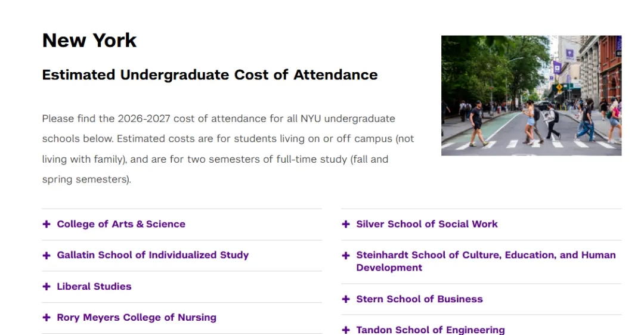Click the plus icon beside Tandon School of Engineering
The width and height of the screenshot is (644, 335).
click(x=346, y=330)
